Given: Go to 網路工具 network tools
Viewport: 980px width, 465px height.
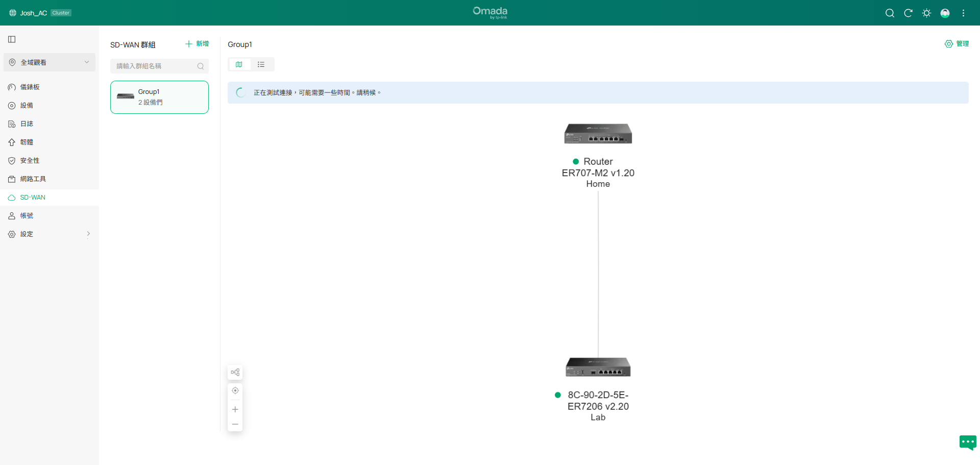Looking at the screenshot, I should [x=33, y=179].
